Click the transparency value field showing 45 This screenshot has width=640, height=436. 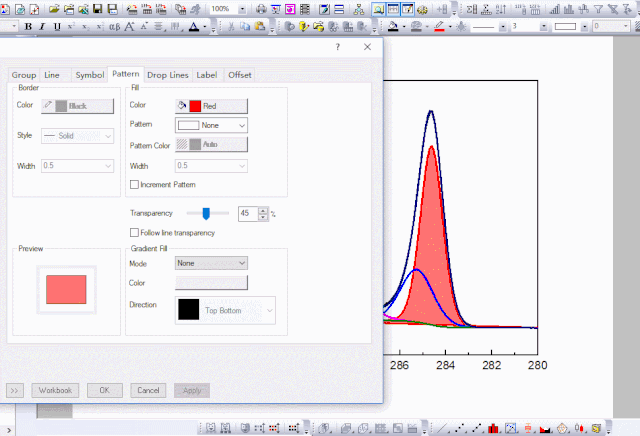(x=247, y=213)
